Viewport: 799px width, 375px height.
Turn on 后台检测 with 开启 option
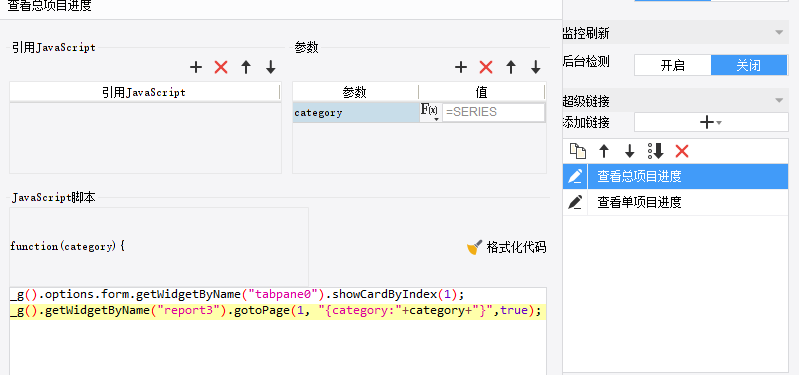pyautogui.click(x=673, y=65)
